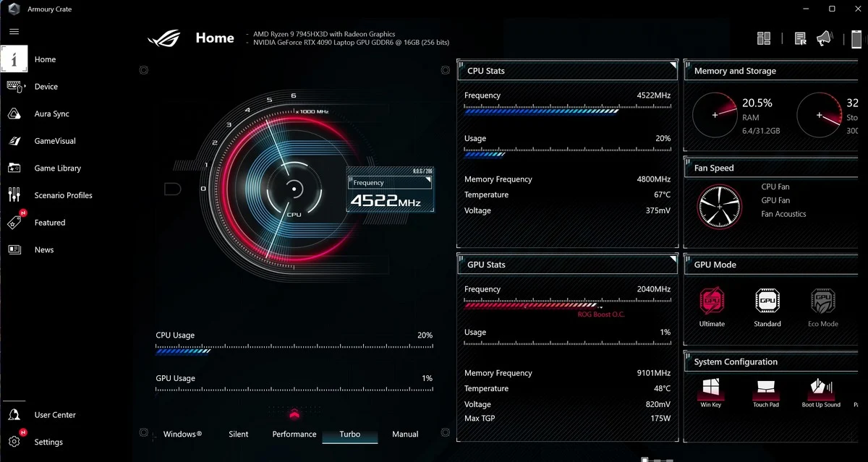Click the ROG Boost O.C. label
868x462 pixels.
[601, 315]
